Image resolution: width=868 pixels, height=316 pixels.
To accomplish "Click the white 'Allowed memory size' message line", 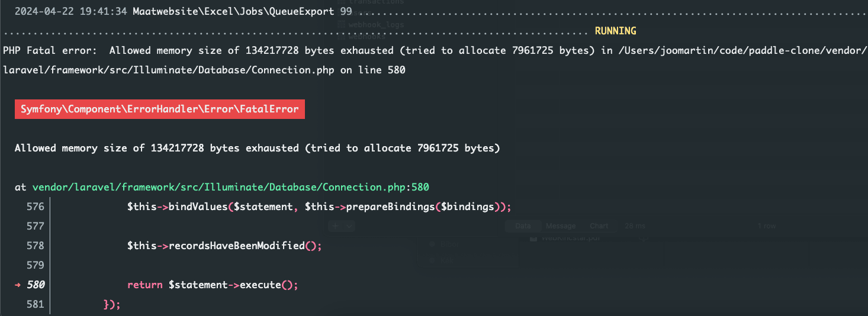I will click(258, 148).
